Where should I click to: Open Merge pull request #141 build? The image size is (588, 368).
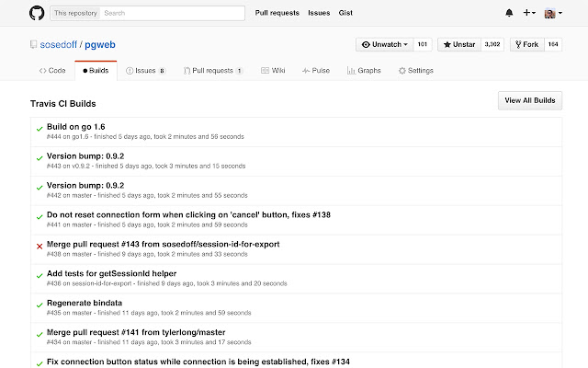tap(136, 332)
